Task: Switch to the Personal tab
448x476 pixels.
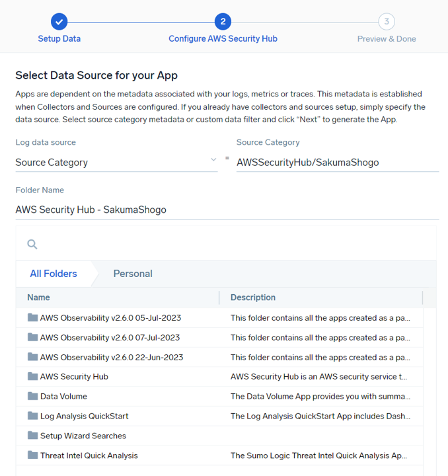Action: (133, 274)
